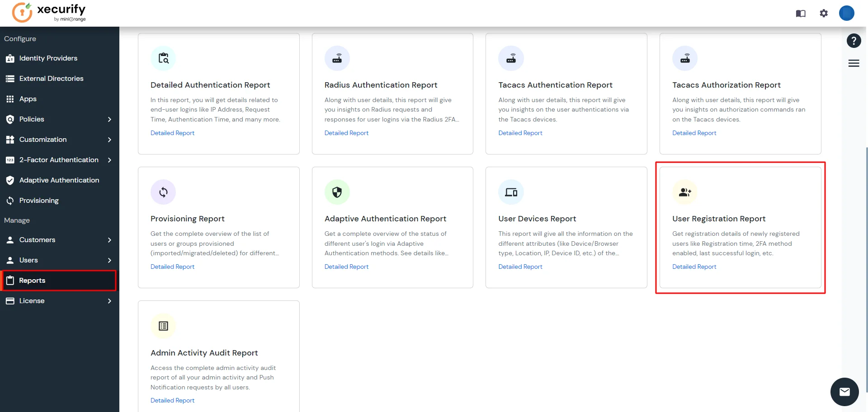Open the Apps section
The image size is (868, 412).
[x=28, y=98]
